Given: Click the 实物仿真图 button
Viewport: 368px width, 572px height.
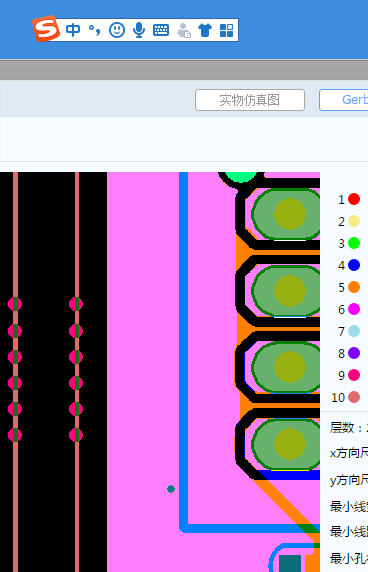Looking at the screenshot, I should pyautogui.click(x=250, y=100).
